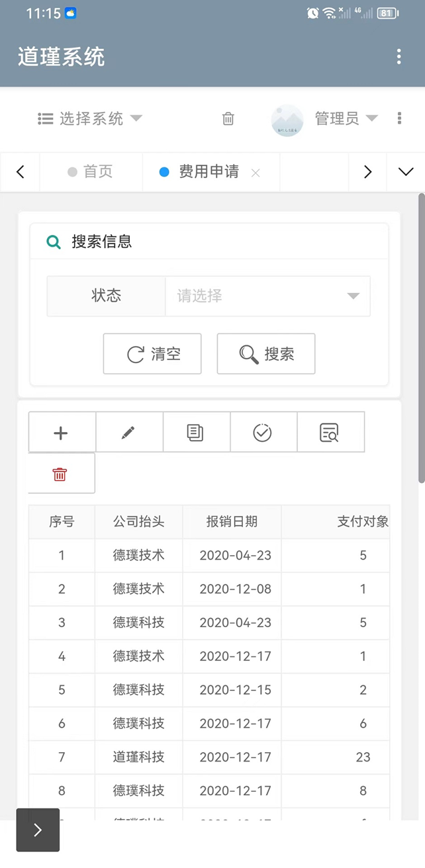Open the three-dot menu in title bar
This screenshot has height=868, width=425.
pyautogui.click(x=399, y=57)
